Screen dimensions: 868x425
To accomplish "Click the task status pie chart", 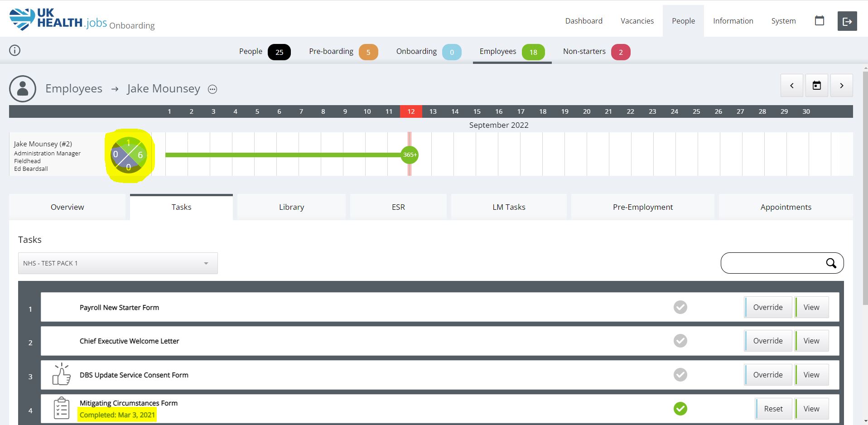I will [128, 155].
